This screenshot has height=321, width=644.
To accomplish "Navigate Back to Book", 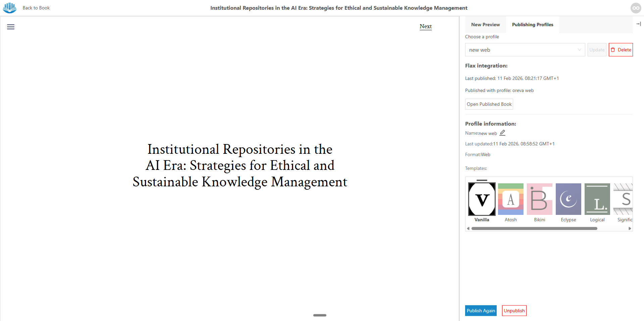I will click(36, 8).
